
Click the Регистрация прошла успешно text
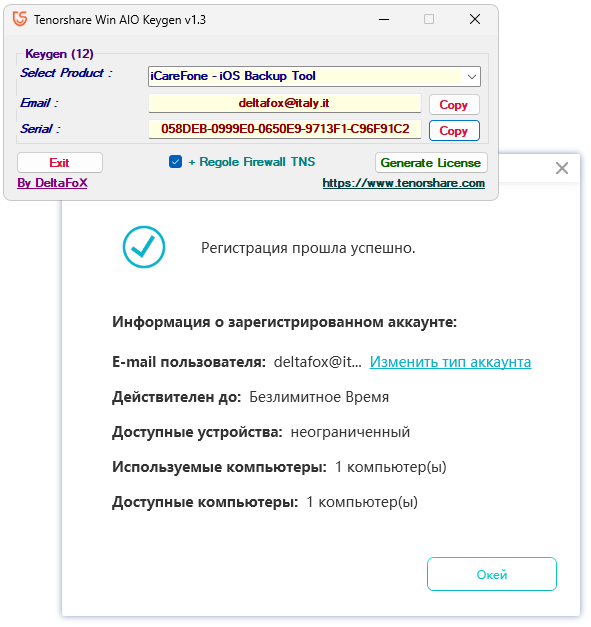click(x=308, y=248)
